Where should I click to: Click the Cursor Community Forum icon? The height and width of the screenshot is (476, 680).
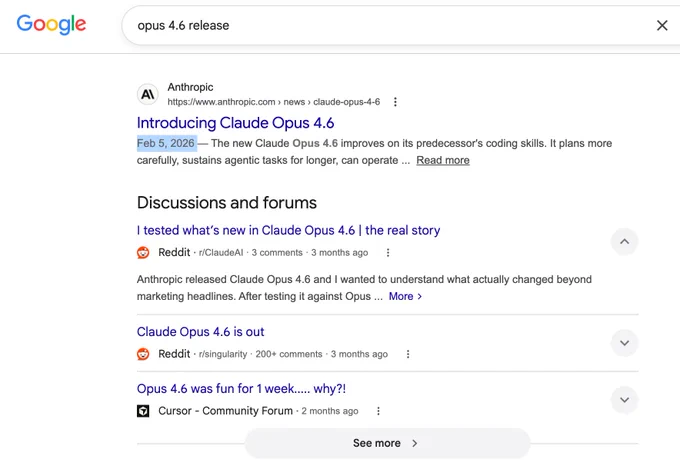(143, 411)
